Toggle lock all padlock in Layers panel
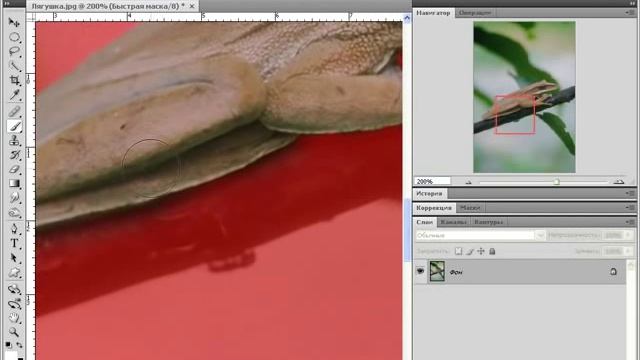The image size is (640, 360). coord(492,251)
